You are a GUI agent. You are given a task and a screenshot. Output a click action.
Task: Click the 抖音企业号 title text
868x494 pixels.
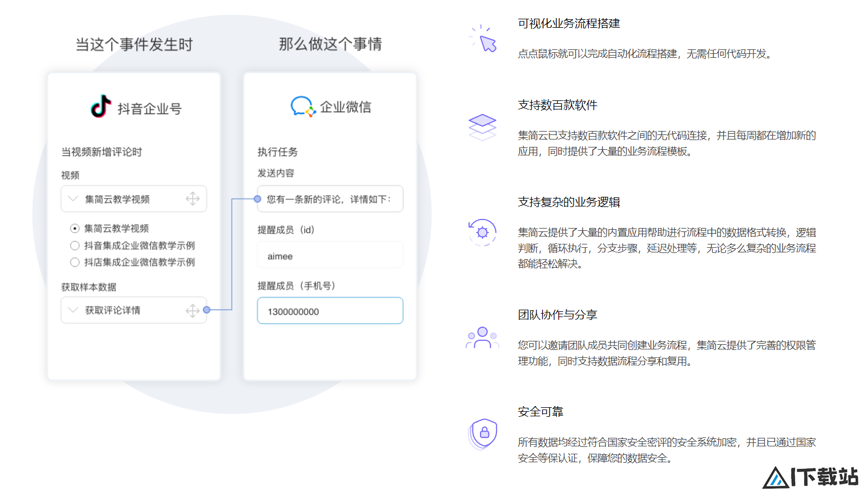click(149, 108)
